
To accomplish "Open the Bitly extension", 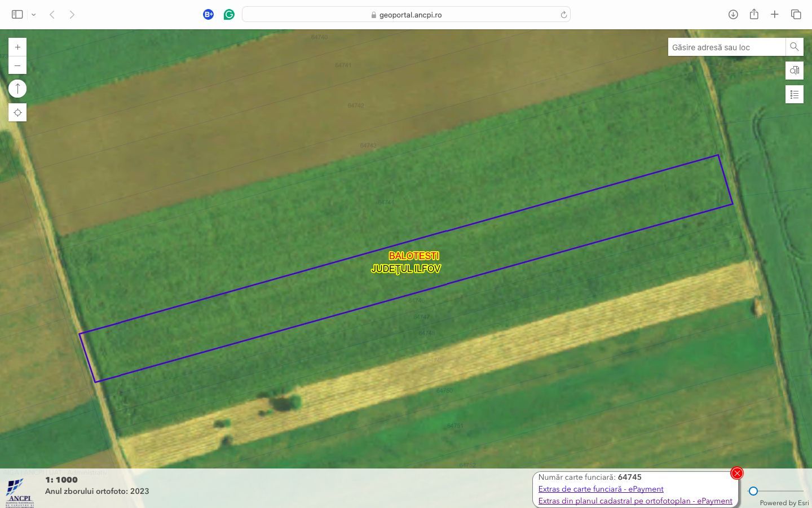I will pyautogui.click(x=208, y=14).
